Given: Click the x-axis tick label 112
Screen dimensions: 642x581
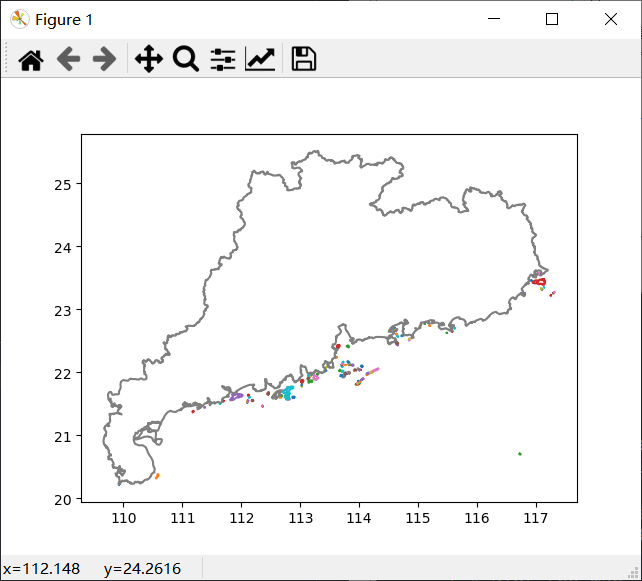Looking at the screenshot, I should click(x=242, y=518).
